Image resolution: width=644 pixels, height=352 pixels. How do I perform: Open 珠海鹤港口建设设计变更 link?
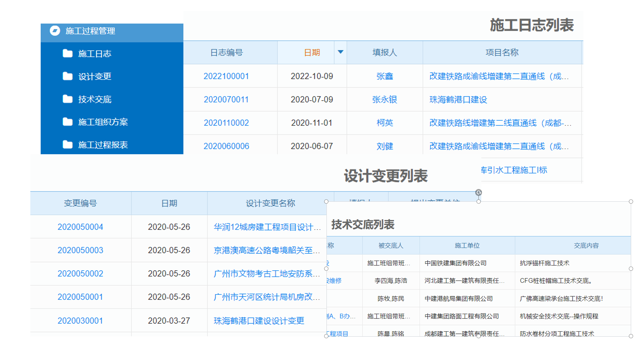259,321
